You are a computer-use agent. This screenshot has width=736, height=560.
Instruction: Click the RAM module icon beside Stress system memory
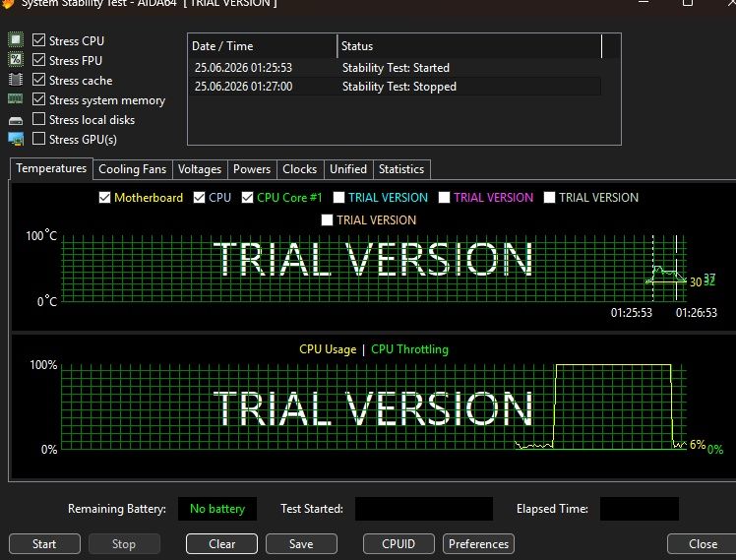(16, 99)
